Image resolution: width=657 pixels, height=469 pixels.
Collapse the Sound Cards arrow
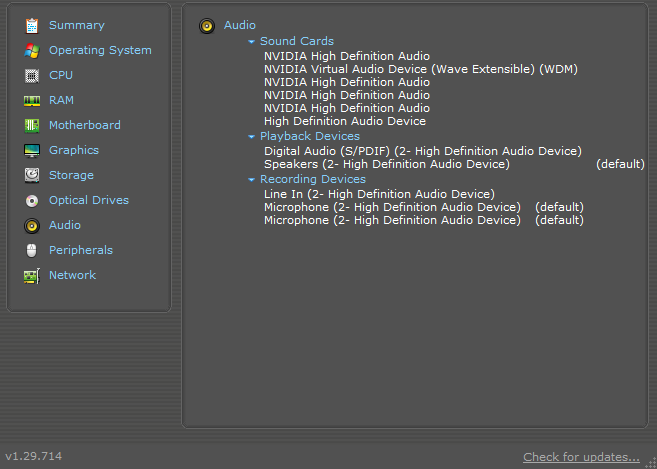(x=251, y=41)
